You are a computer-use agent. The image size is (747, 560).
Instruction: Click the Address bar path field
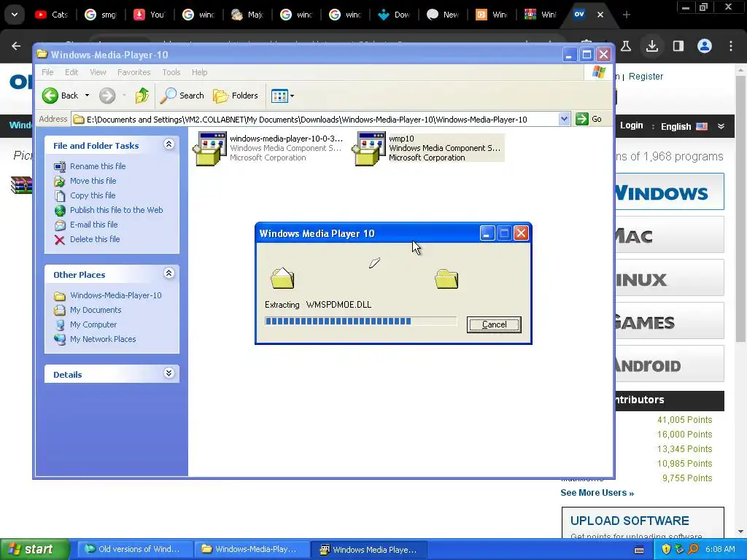pyautogui.click(x=315, y=119)
